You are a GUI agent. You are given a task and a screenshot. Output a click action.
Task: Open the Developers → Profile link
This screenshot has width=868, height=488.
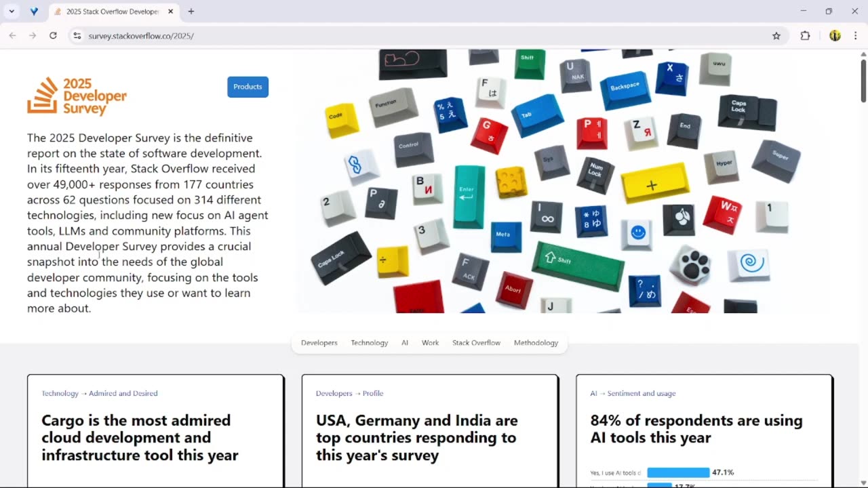350,393
